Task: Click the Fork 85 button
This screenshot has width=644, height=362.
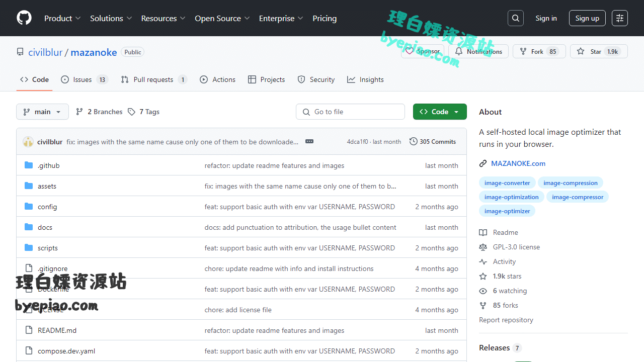Action: coord(539,51)
